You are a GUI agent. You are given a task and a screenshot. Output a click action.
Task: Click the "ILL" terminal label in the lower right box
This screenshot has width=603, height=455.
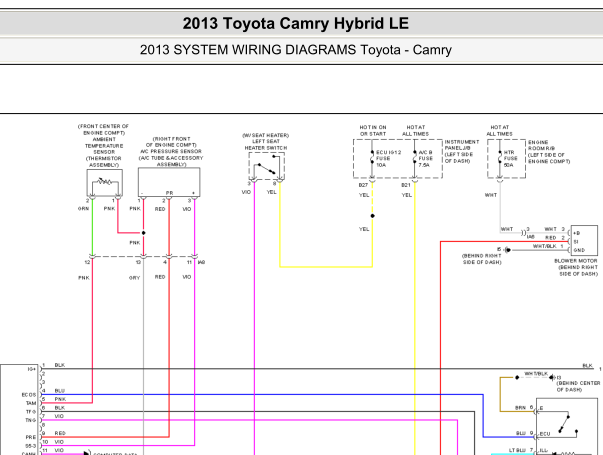[543, 450]
